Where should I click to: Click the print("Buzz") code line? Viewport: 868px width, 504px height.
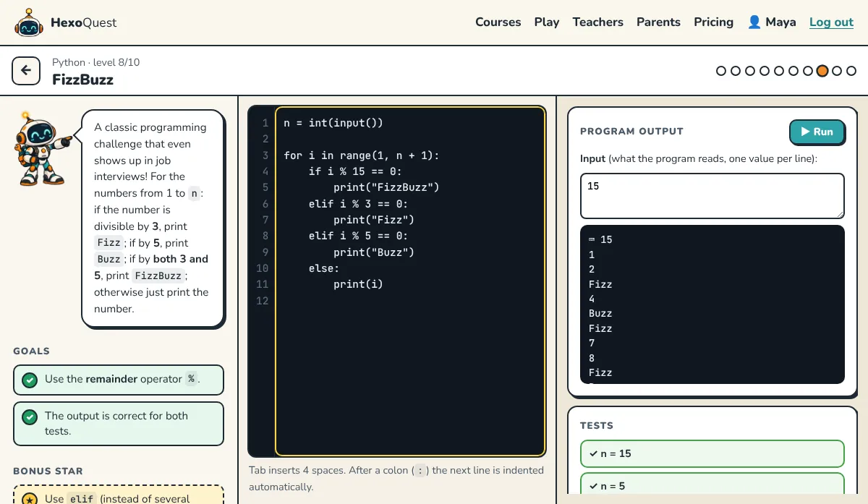click(x=374, y=252)
